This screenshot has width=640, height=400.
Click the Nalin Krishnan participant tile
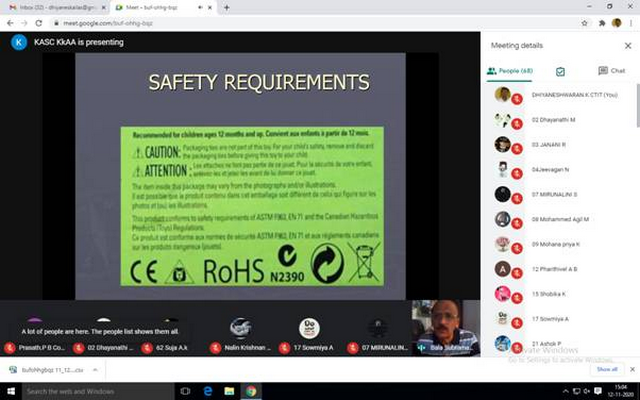(x=240, y=329)
